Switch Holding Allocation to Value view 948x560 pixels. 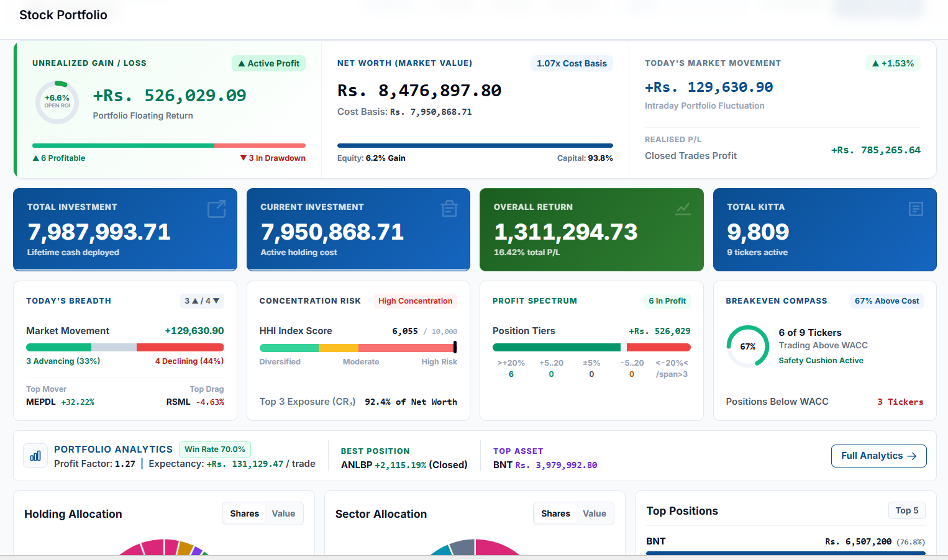pos(283,513)
